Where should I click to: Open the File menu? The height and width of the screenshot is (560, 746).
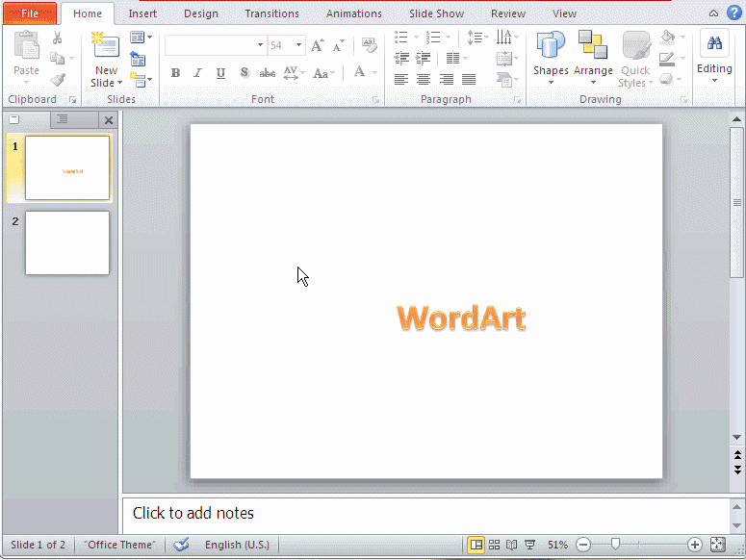[30, 13]
